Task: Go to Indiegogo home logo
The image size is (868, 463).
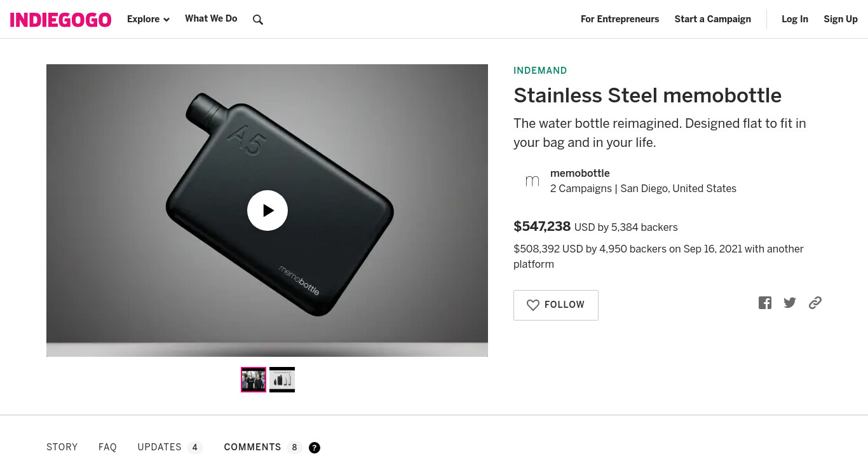Action: click(61, 20)
